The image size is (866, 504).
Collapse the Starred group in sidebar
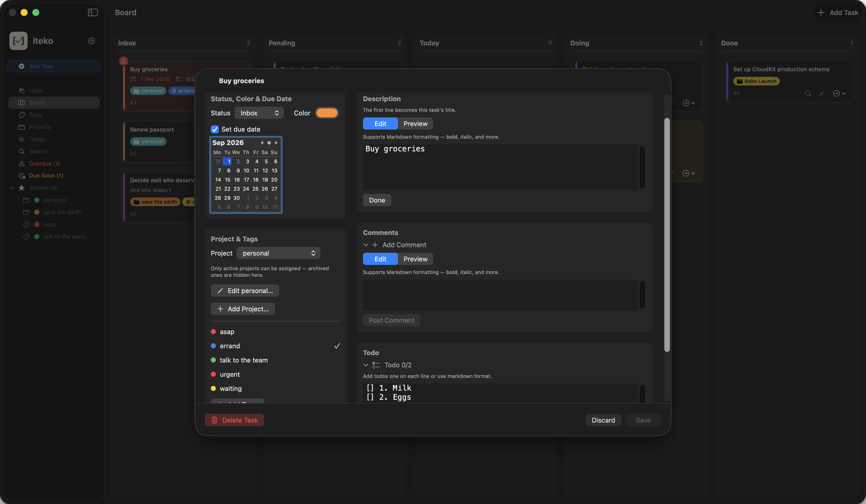pyautogui.click(x=13, y=188)
